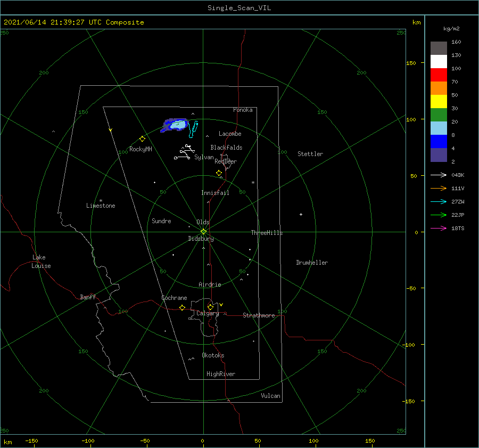Viewport: 479px width, 448px height.
Task: Select the gray 130-160 legend swatch
Action: pyautogui.click(x=439, y=48)
